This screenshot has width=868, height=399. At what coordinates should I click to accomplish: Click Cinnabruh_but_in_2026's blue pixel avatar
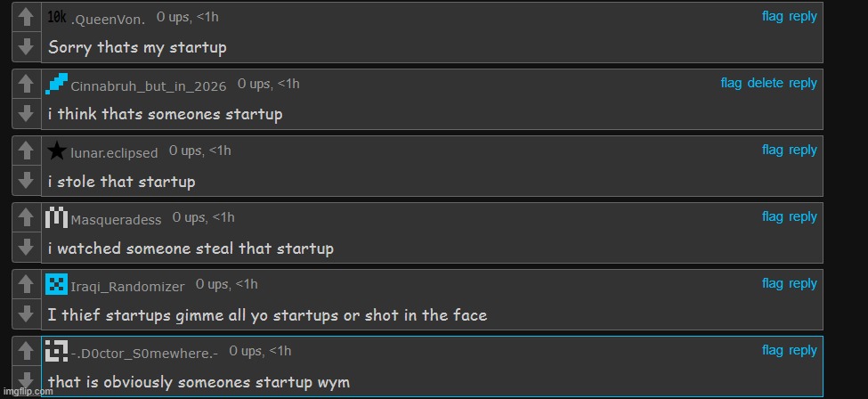56,84
